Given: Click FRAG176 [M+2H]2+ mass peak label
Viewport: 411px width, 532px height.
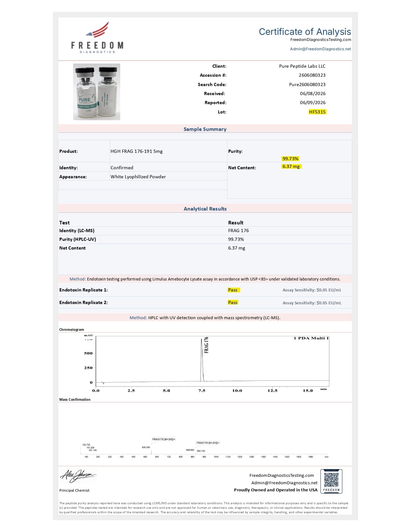Looking at the screenshot, I should pos(208,443).
